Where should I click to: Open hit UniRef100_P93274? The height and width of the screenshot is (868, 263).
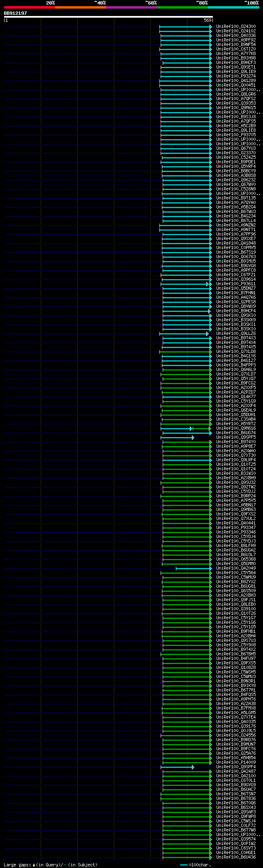tap(236, 76)
